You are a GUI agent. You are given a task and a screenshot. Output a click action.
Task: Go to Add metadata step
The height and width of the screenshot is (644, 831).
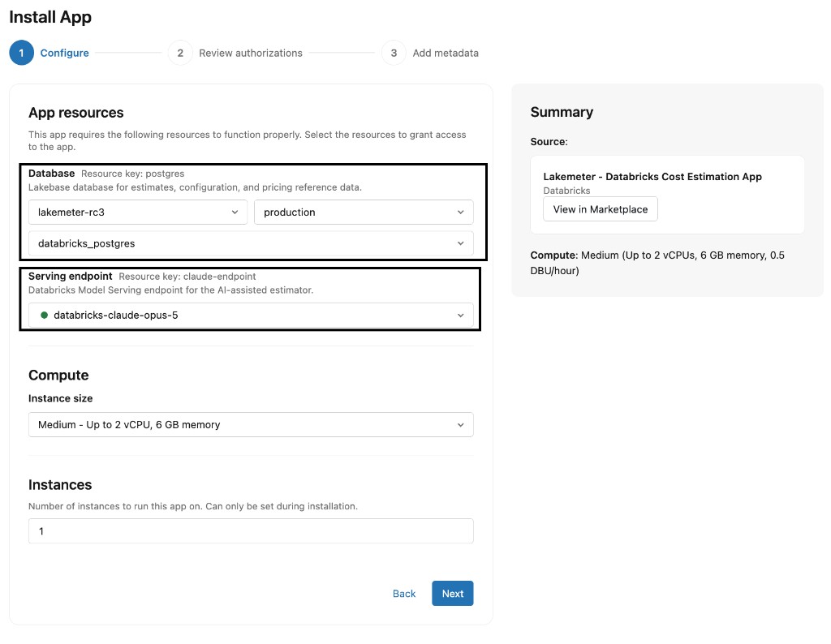(446, 53)
